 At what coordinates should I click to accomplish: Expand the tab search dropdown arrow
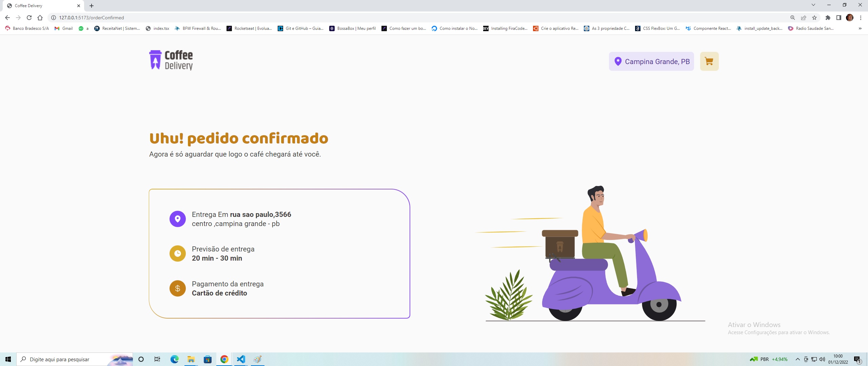[813, 5]
